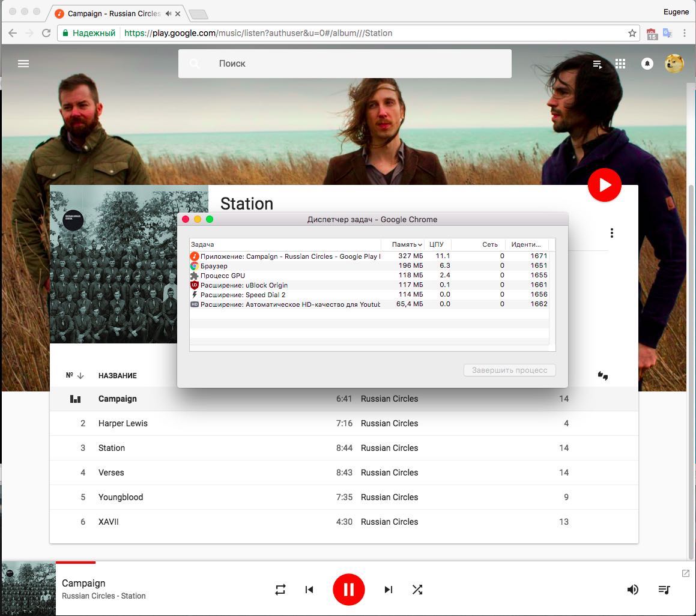Click the Google Translate extension icon

pyautogui.click(x=667, y=33)
